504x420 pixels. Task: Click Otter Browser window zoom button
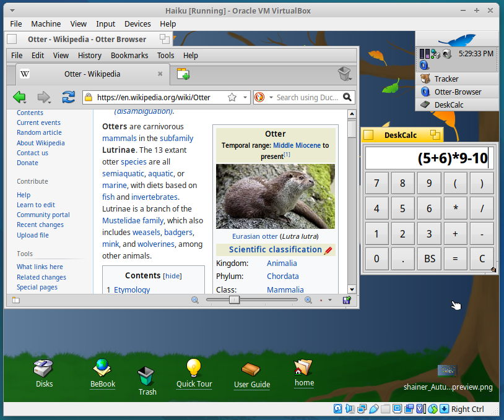[165, 39]
